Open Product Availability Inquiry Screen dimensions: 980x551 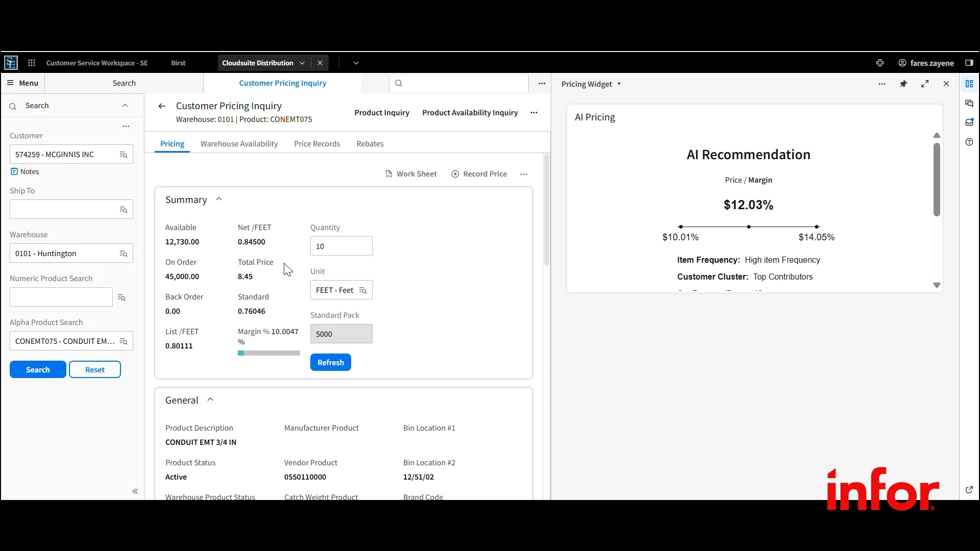(470, 113)
